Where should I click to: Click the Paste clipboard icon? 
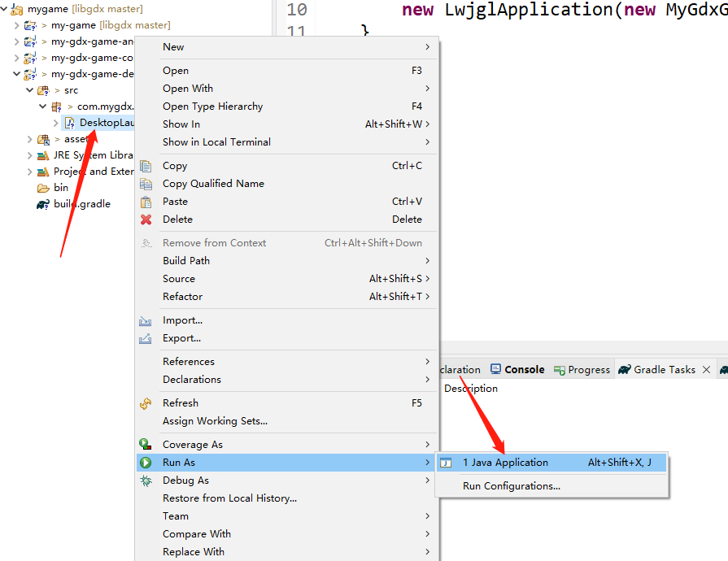click(x=146, y=202)
